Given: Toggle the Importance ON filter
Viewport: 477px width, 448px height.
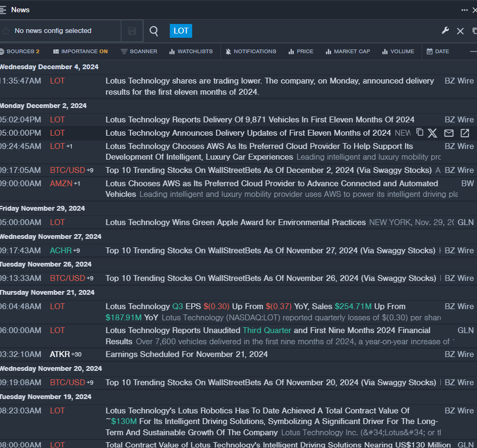Looking at the screenshot, I should click(x=80, y=52).
